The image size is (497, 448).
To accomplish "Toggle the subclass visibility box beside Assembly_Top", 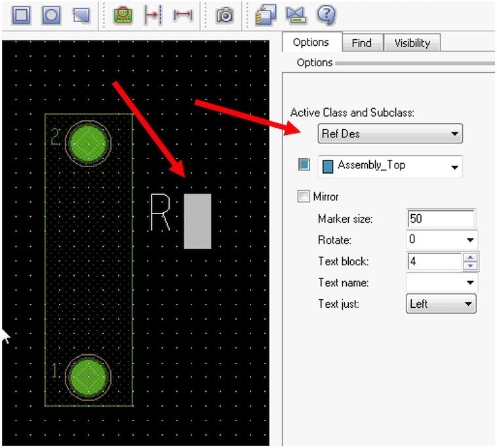I will [x=304, y=165].
